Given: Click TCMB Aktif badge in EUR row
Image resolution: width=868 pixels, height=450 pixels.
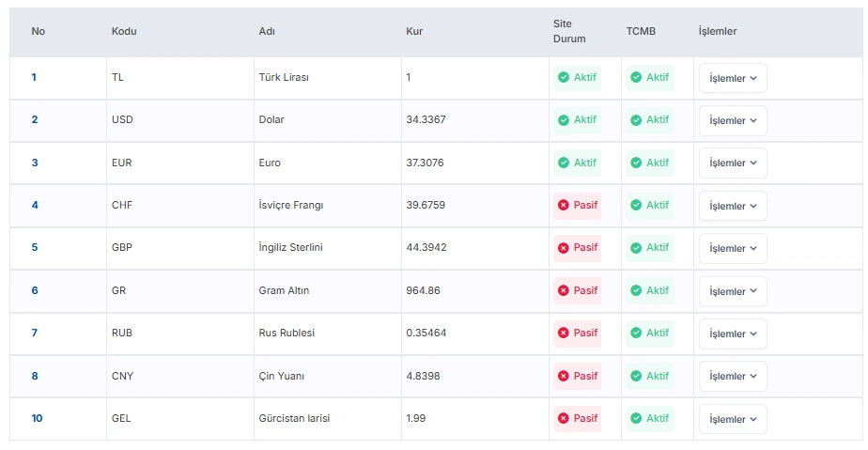Looking at the screenshot, I should (x=650, y=163).
